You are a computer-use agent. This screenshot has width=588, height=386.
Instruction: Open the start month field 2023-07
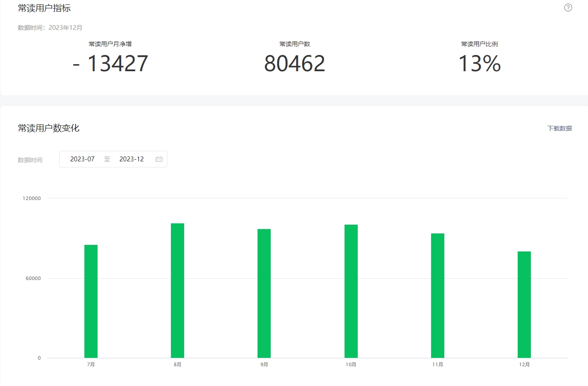(82, 159)
